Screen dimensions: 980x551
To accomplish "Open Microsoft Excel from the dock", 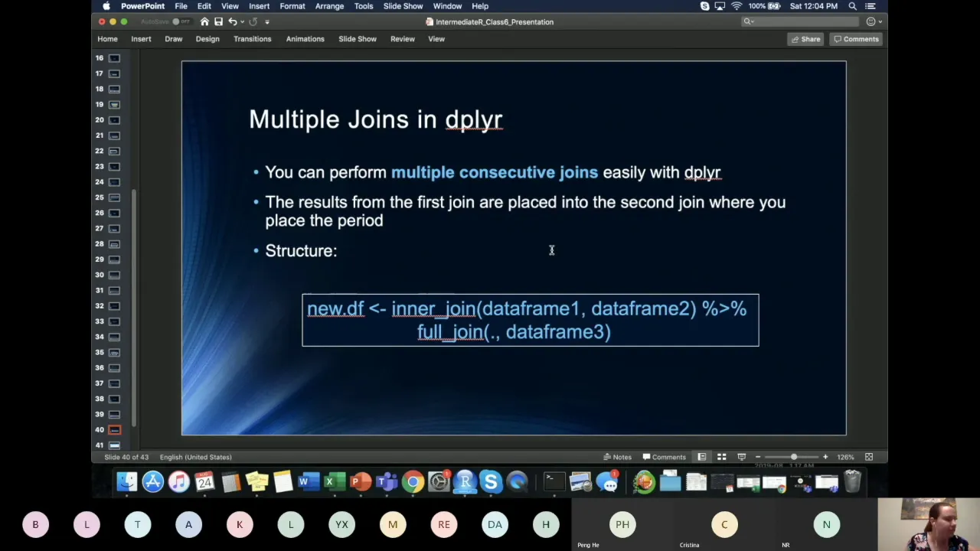I will click(335, 481).
